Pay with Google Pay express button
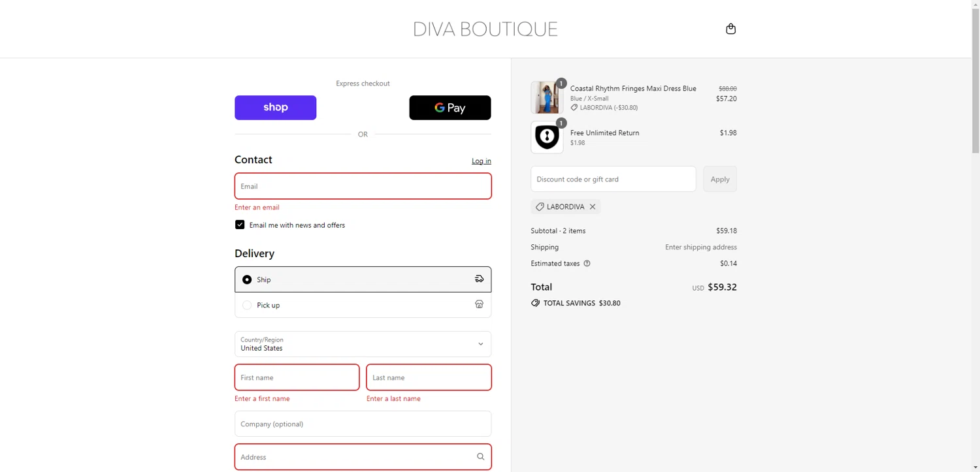This screenshot has height=472, width=980. (x=450, y=108)
